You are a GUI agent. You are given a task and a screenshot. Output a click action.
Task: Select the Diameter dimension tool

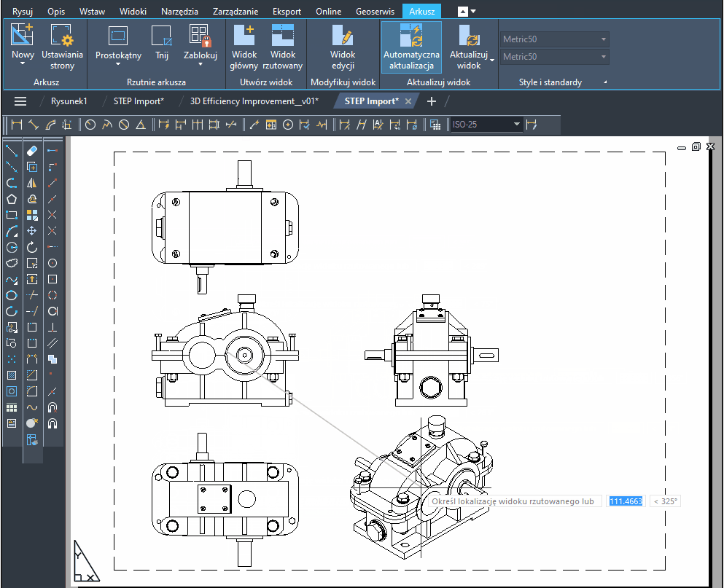coord(124,125)
